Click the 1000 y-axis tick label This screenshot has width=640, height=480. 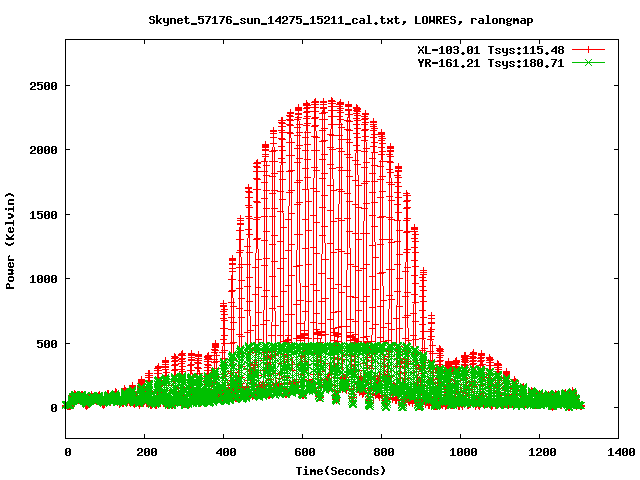[43, 279]
